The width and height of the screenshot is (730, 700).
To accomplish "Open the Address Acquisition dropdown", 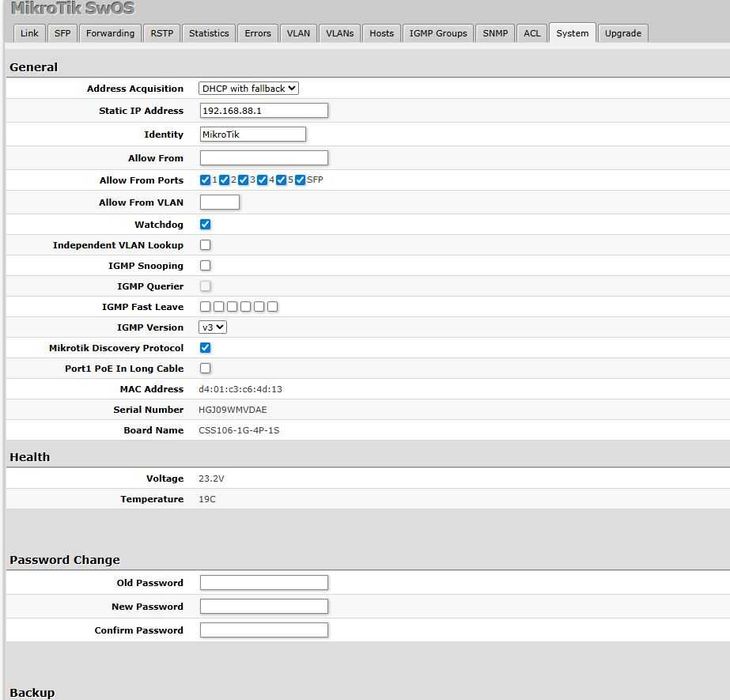I will pyautogui.click(x=248, y=88).
